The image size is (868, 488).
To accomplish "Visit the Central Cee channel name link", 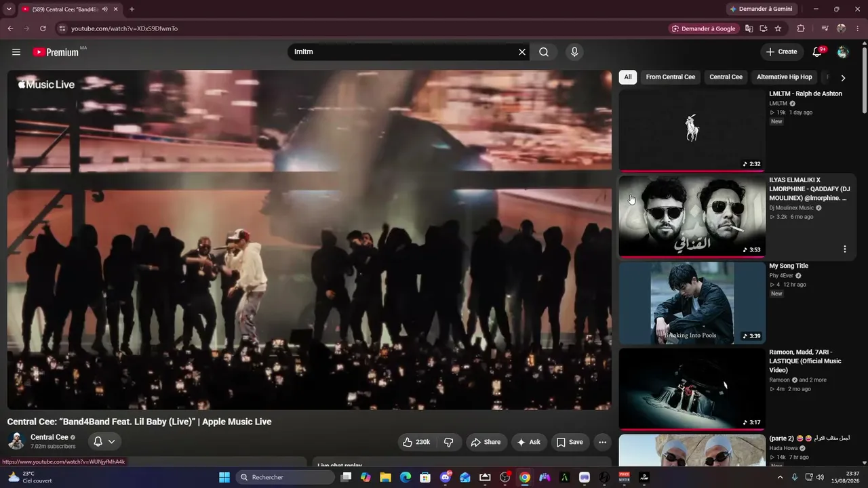I will pos(50,437).
